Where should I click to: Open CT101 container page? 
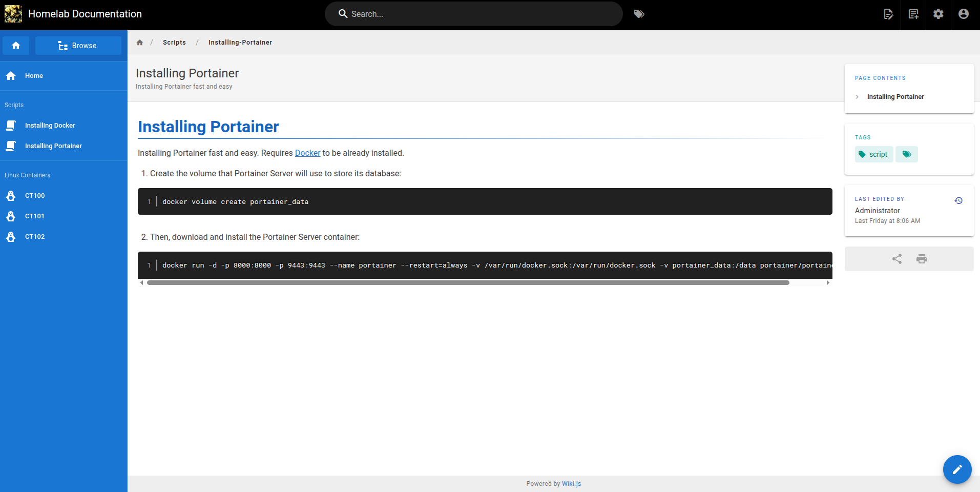(64, 216)
